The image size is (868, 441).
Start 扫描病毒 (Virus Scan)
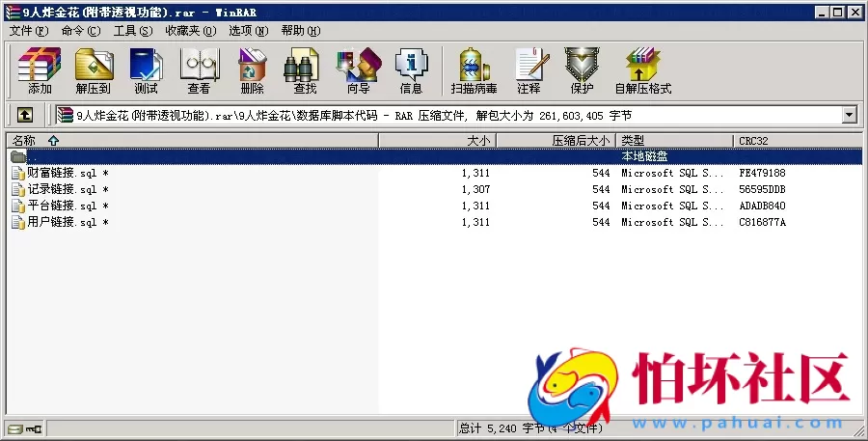tap(474, 70)
